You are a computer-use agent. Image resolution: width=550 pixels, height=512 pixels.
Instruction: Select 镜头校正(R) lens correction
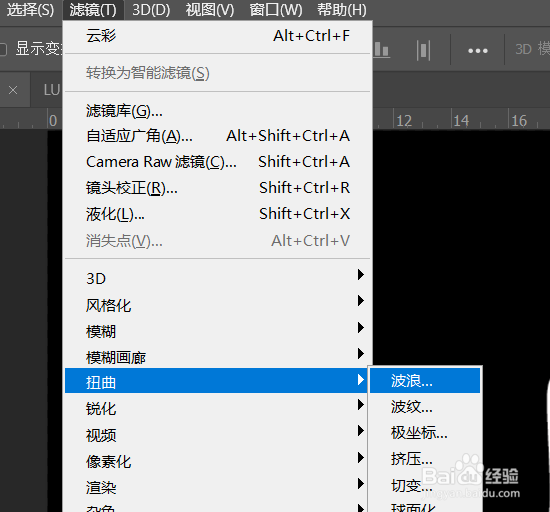(x=217, y=188)
